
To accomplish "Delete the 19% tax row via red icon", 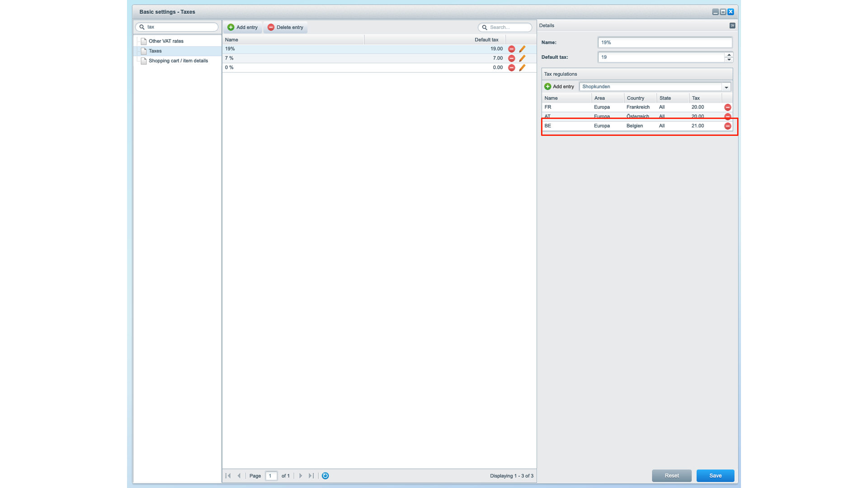I will [x=511, y=49].
